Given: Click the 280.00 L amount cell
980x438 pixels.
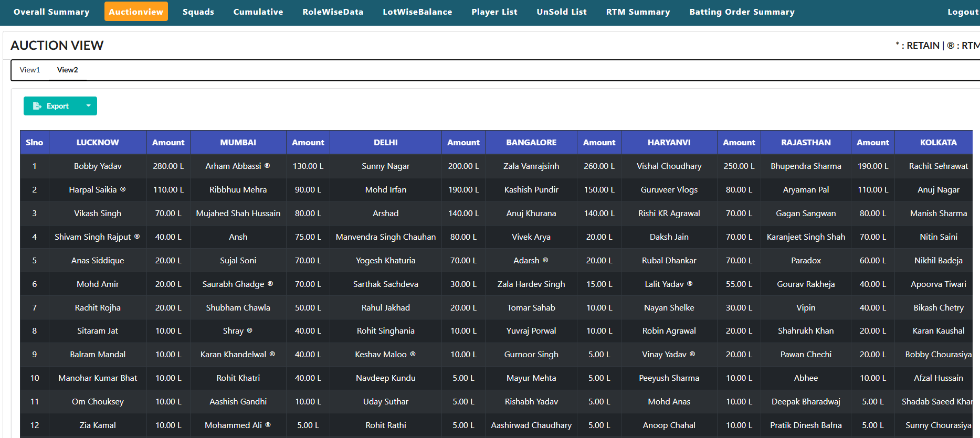Looking at the screenshot, I should 168,166.
